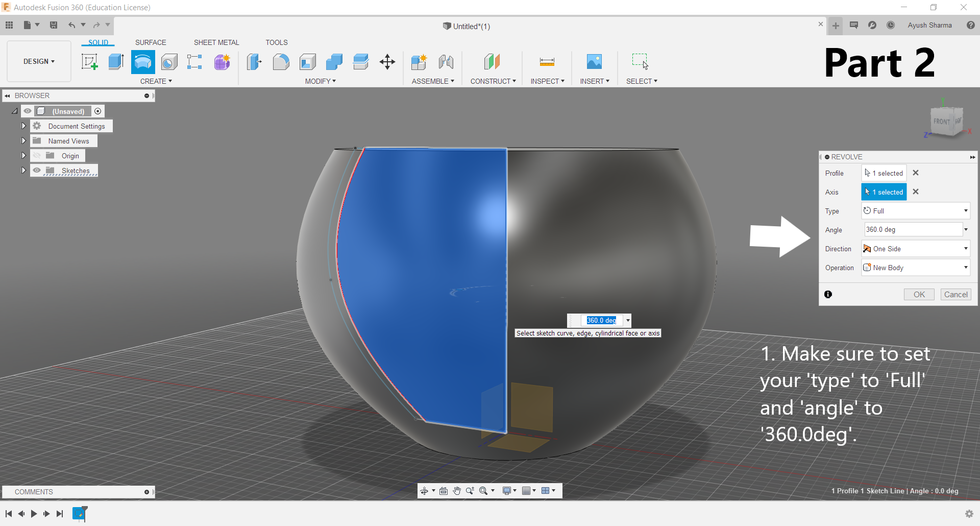The height and width of the screenshot is (526, 980).
Task: Click OK in the Revolve dialog
Action: coord(919,295)
